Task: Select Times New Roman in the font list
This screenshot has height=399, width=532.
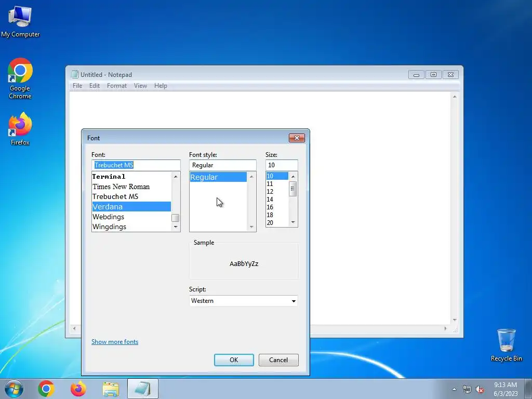Action: click(131, 187)
